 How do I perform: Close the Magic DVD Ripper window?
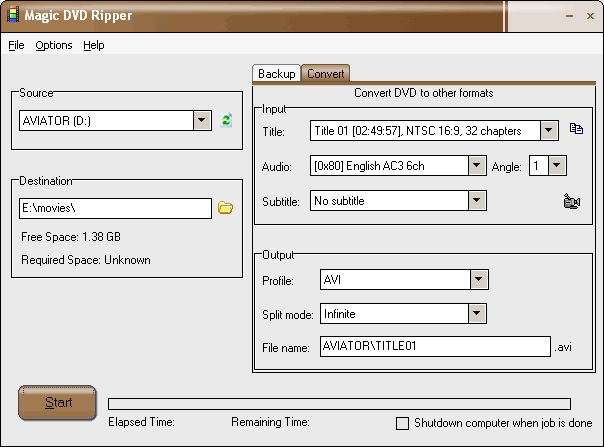[590, 16]
